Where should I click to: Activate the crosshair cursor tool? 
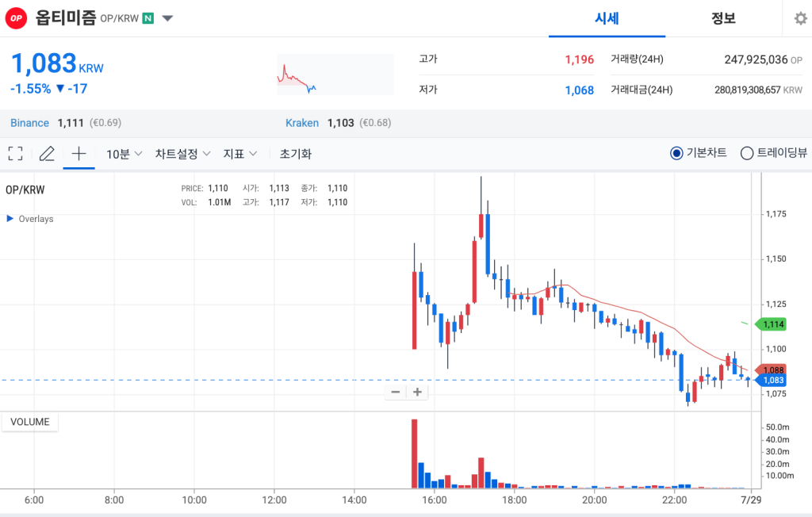[x=79, y=153]
